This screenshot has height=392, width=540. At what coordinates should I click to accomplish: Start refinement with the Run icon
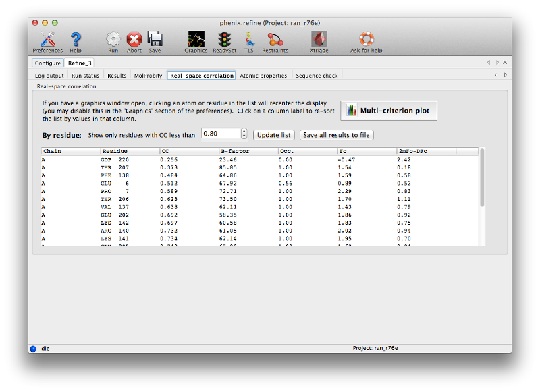113,40
